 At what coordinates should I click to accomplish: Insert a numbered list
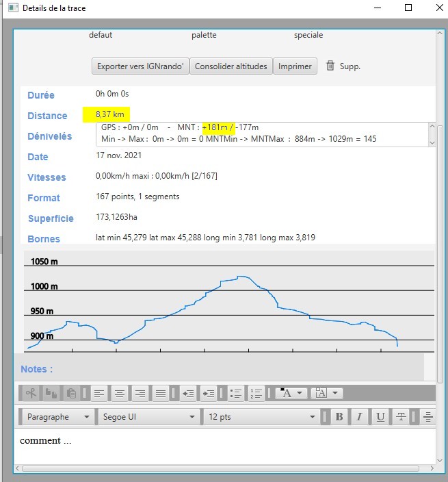pos(256,393)
